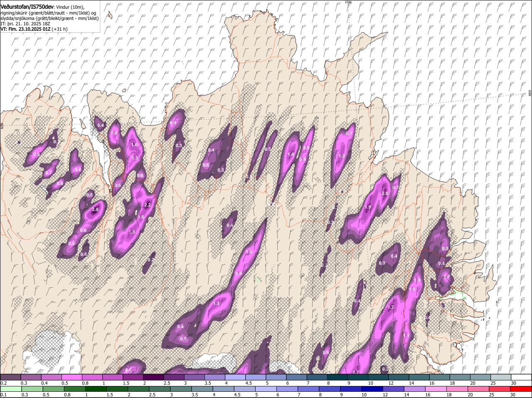Click the "rigning/skúrir" description line
This screenshot has width=532, height=398.
(49, 13)
